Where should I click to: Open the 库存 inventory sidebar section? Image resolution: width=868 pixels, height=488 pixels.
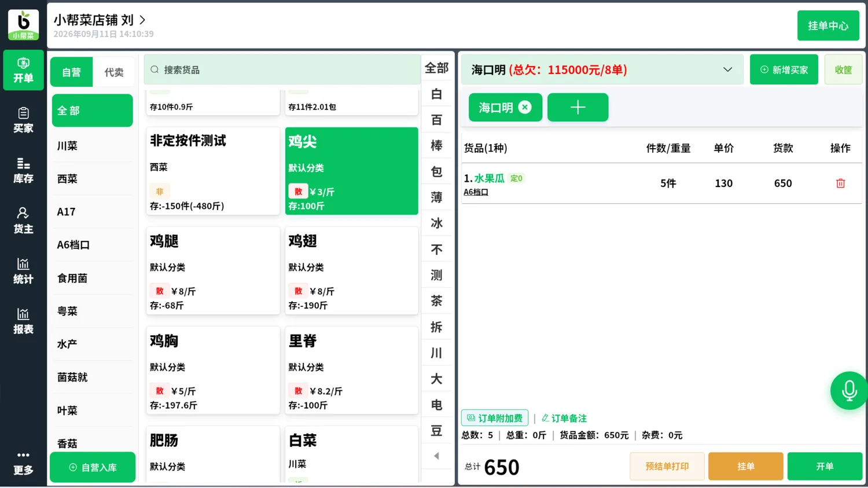pyautogui.click(x=23, y=171)
